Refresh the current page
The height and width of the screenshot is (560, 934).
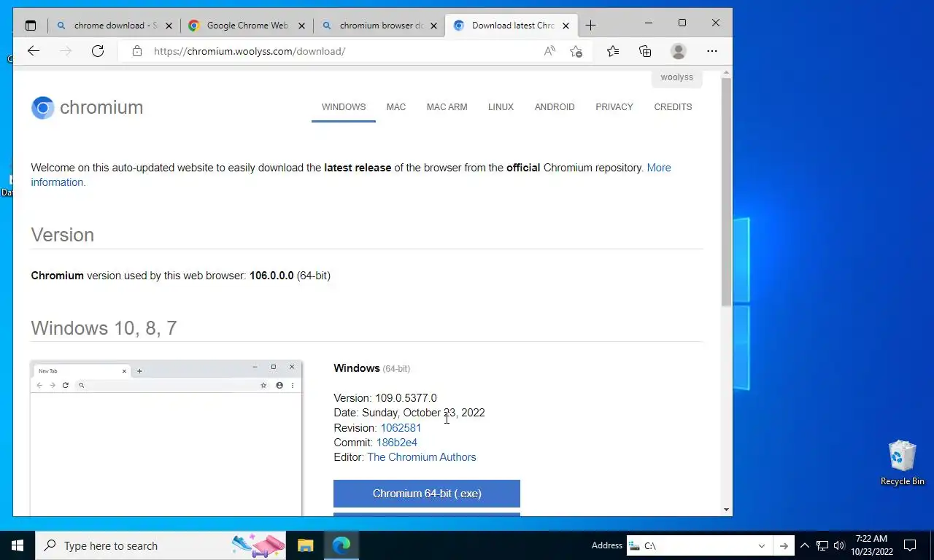[x=98, y=51]
